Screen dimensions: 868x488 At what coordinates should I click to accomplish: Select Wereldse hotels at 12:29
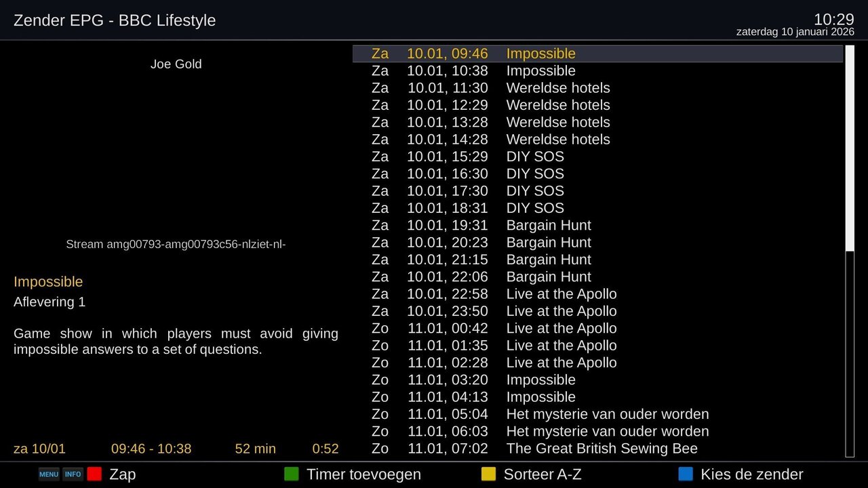[597, 105]
